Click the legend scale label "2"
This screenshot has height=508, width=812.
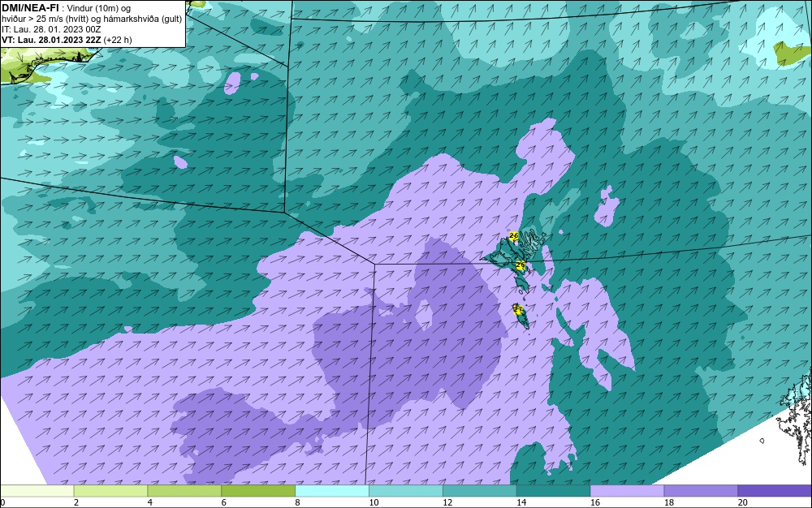pyautogui.click(x=76, y=502)
